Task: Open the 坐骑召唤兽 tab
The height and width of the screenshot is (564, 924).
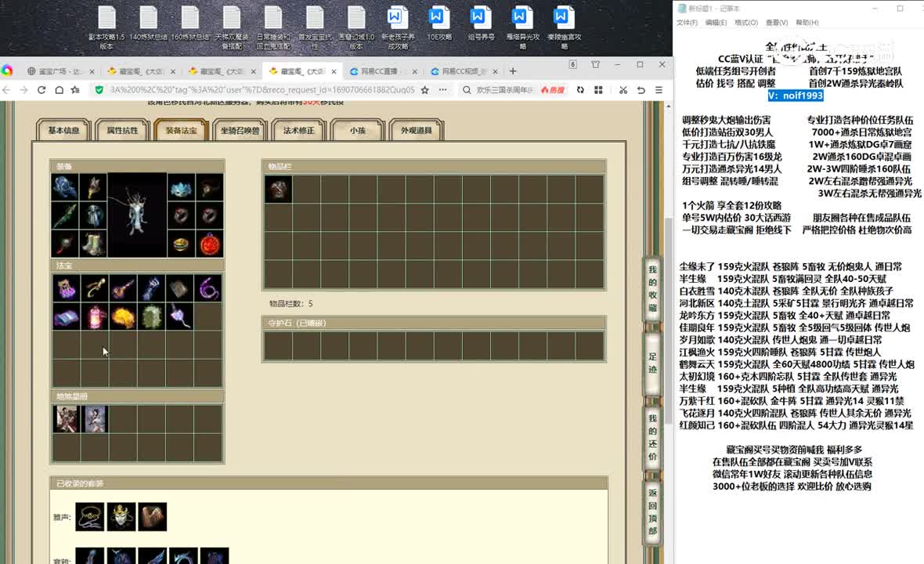Action: tap(240, 130)
